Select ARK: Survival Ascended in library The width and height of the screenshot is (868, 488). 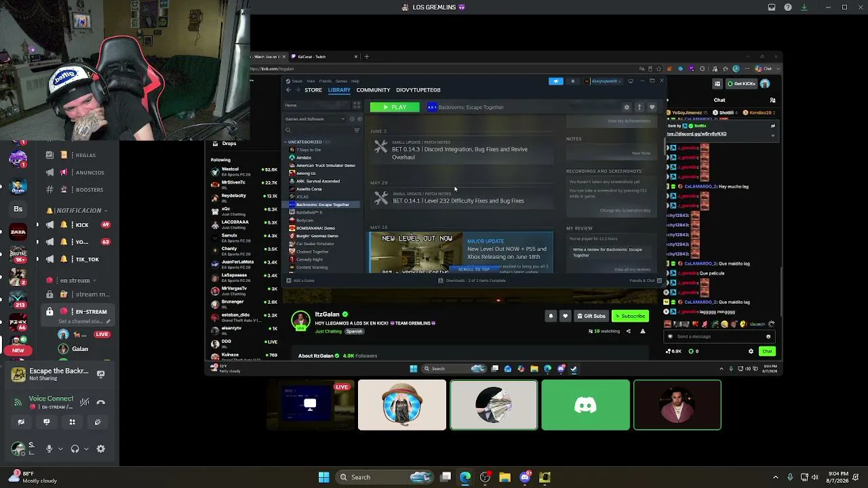317,181
